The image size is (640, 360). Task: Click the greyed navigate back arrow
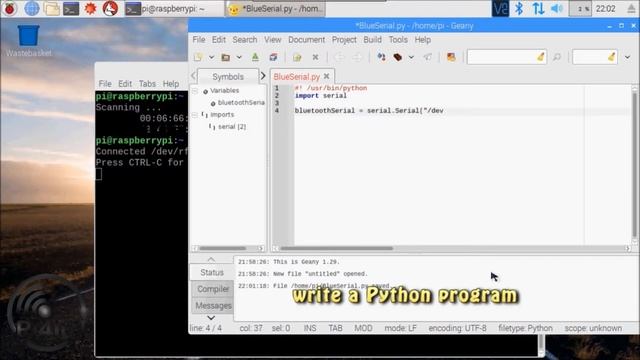[339, 57]
